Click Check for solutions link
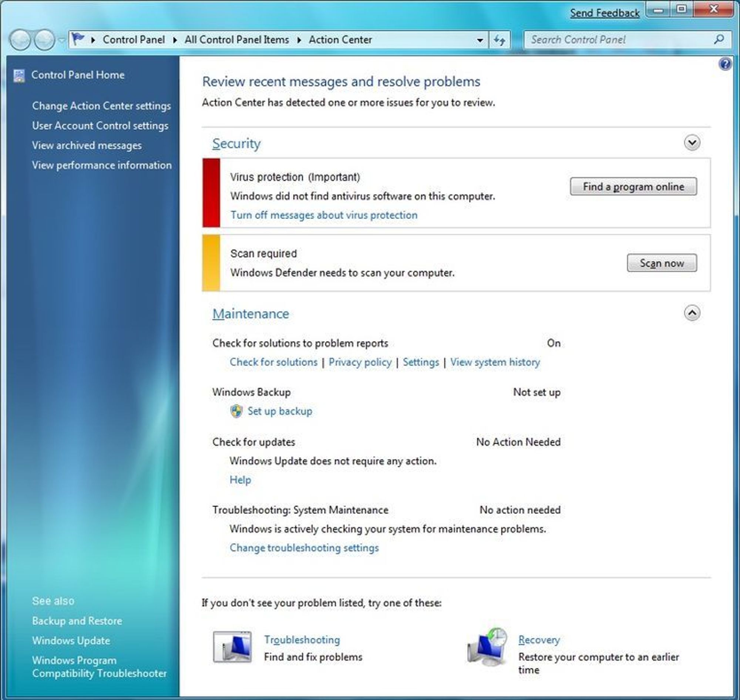This screenshot has width=740, height=700. point(273,362)
